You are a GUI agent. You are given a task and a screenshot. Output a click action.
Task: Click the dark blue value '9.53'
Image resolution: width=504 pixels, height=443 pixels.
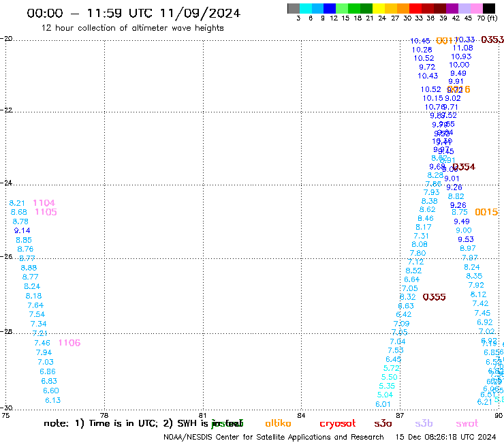click(466, 239)
